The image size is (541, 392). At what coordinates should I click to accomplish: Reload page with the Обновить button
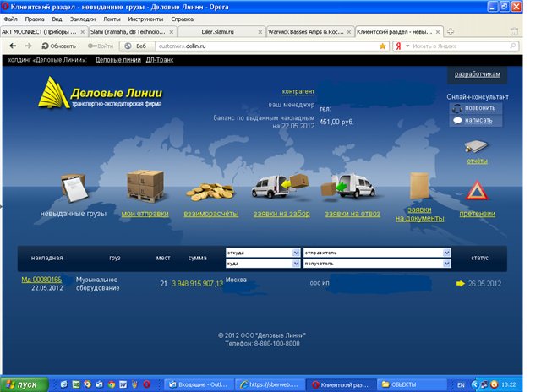point(58,46)
